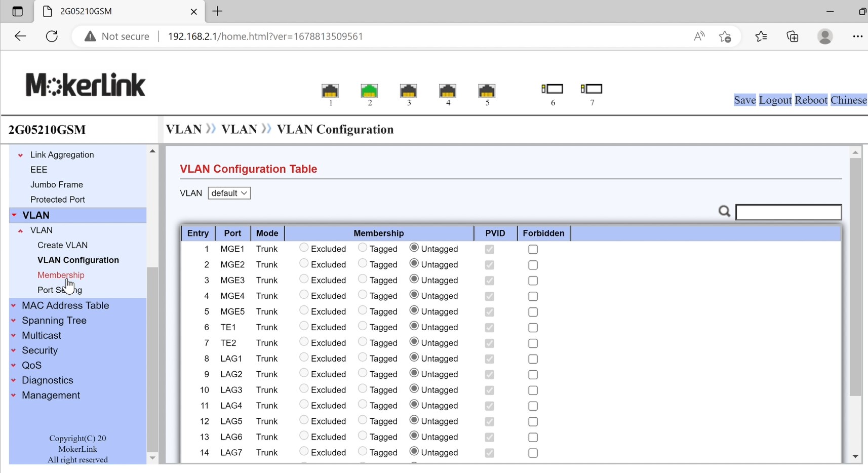Open the VLAN default dropdown

coord(229,193)
